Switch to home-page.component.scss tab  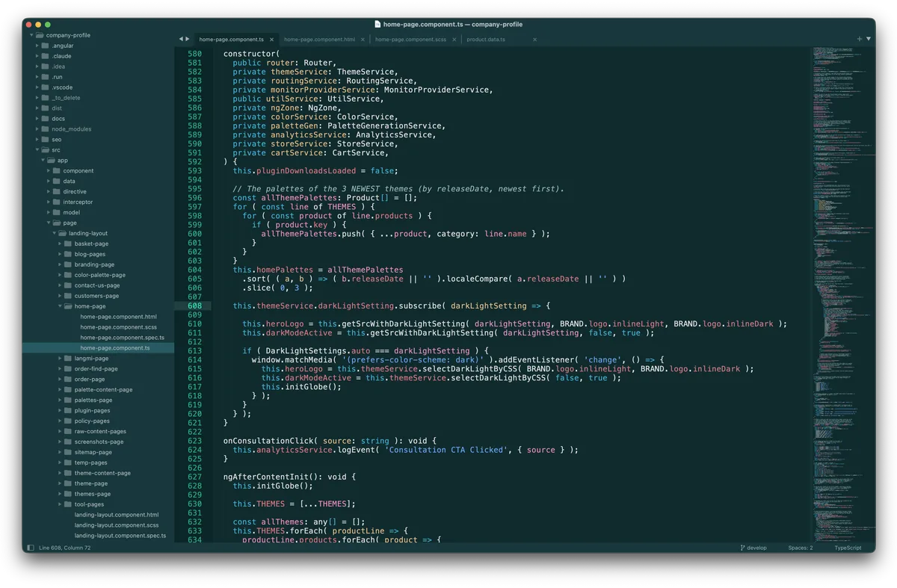[410, 40]
